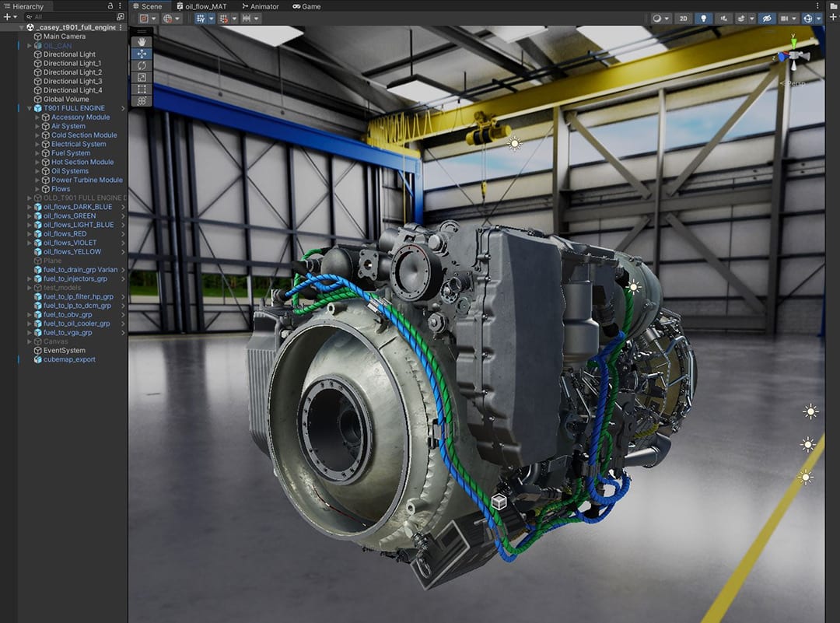Toggle Scene audio mute
The height and width of the screenshot is (623, 840).
coord(724,18)
